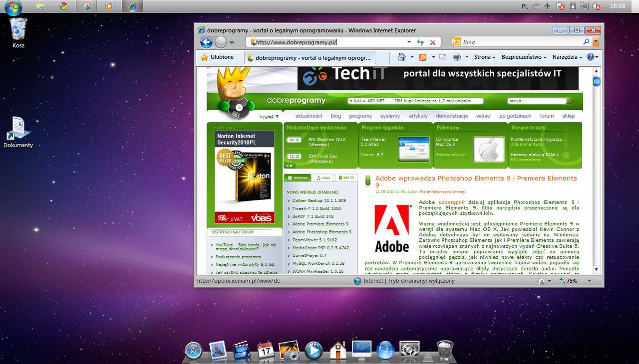The width and height of the screenshot is (639, 364).
Task: Click the IE Forward arrow button
Action: coord(221,42)
